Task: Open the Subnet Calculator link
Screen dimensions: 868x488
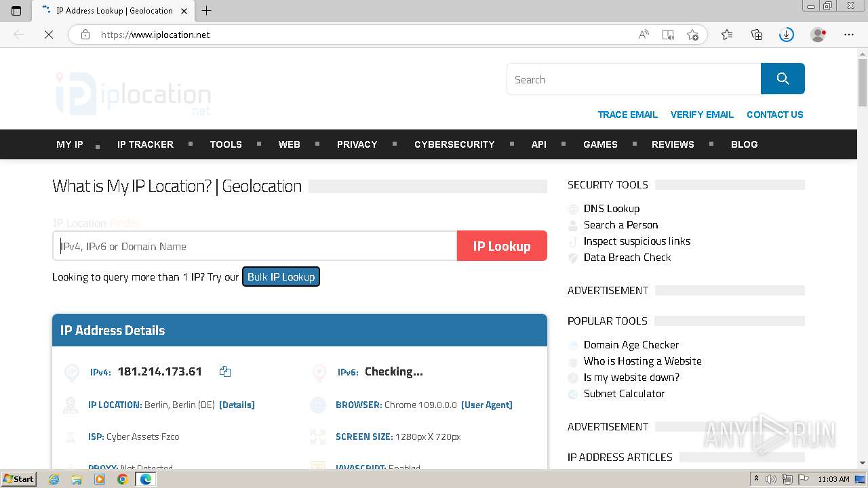Action: click(x=624, y=394)
